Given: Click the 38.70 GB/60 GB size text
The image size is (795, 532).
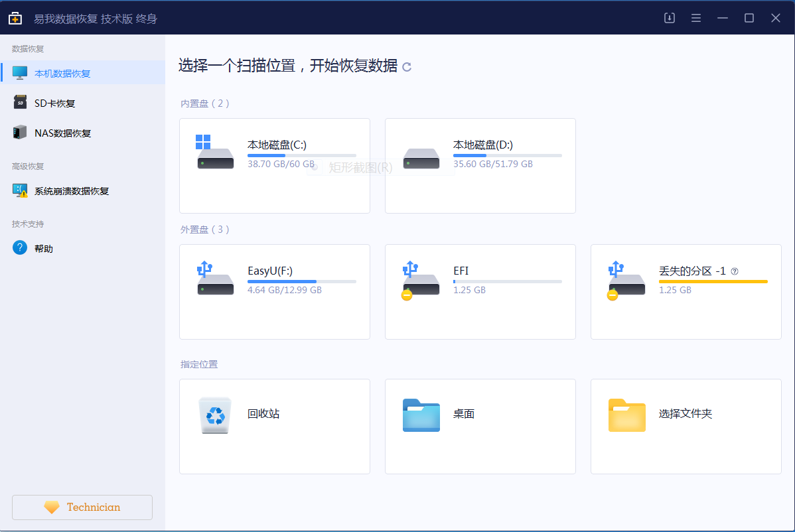Looking at the screenshot, I should [x=281, y=164].
